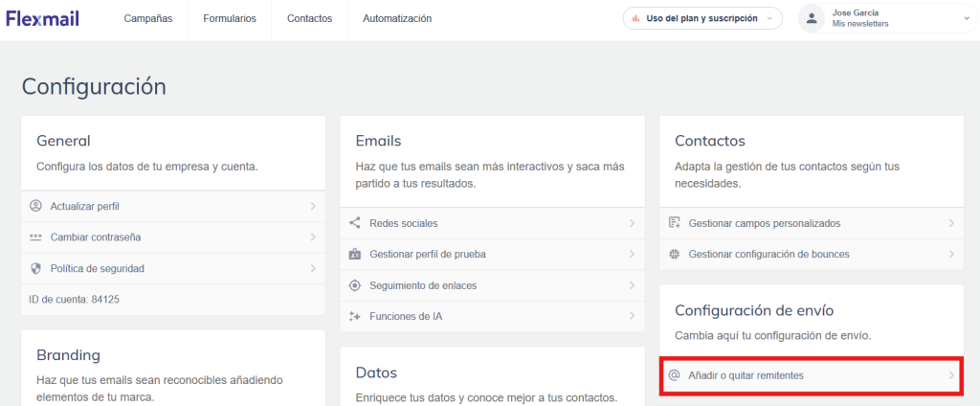This screenshot has width=980, height=406.
Task: Click the chevron on Añadir o quitar remitentes row
Action: (951, 375)
